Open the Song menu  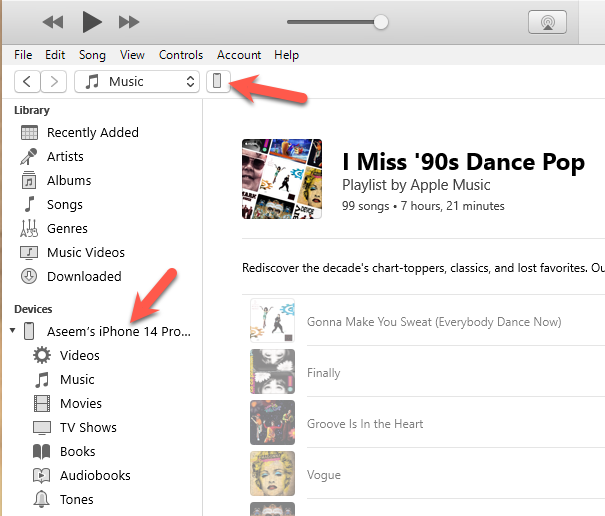point(92,55)
